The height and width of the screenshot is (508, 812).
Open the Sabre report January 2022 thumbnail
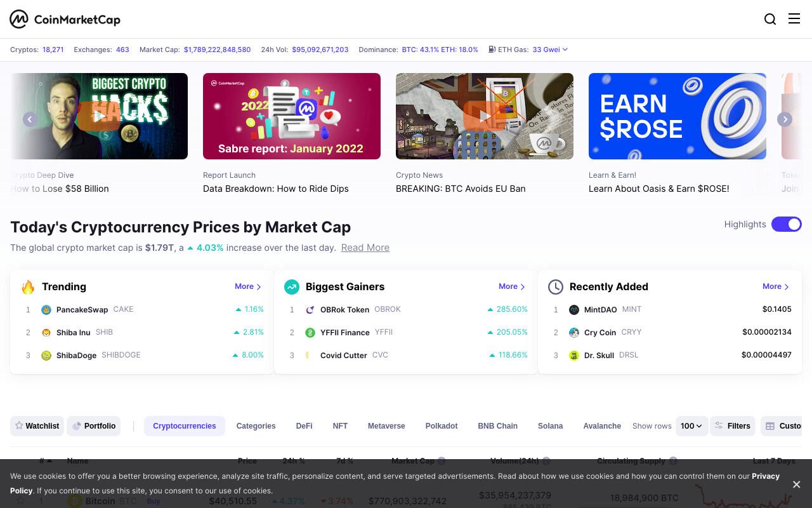(292, 116)
